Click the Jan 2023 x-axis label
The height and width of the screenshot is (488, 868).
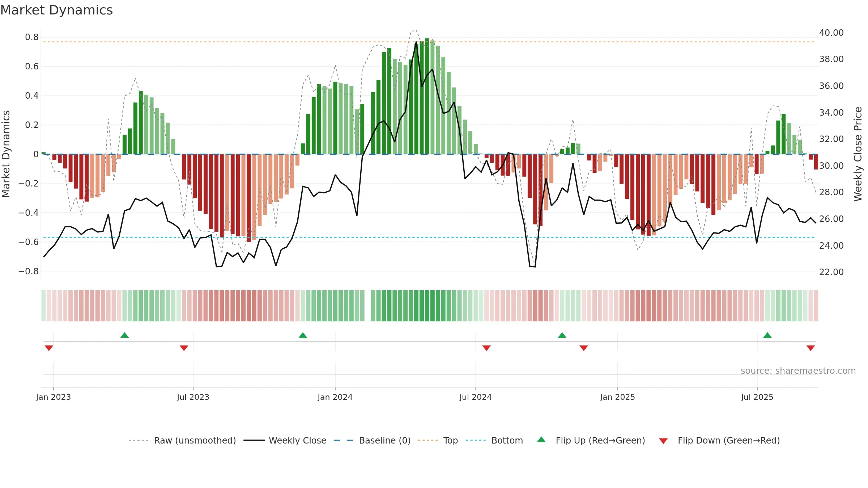[x=54, y=397]
